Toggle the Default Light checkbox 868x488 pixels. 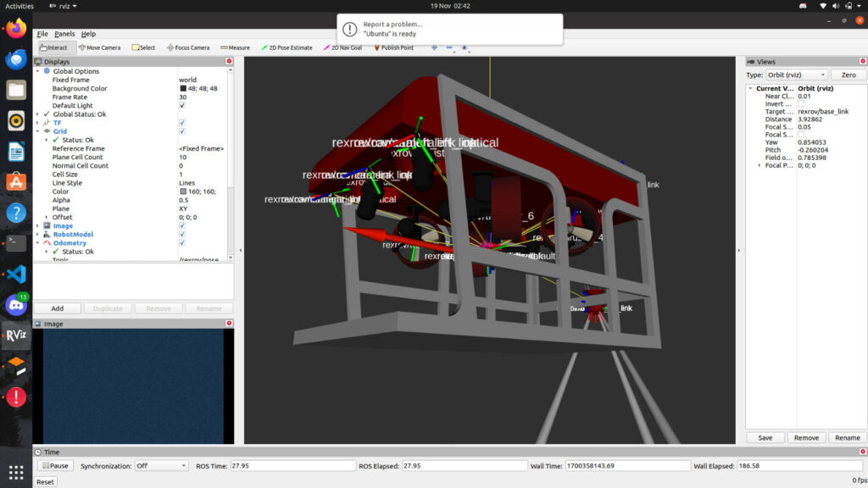coord(182,106)
